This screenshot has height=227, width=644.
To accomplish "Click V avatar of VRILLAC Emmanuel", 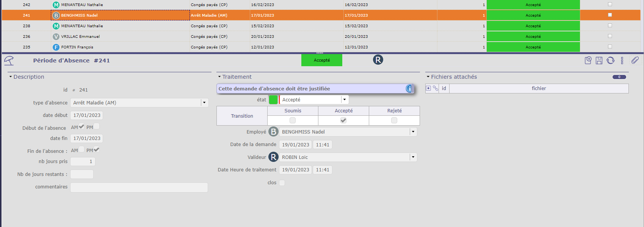I will [56, 37].
